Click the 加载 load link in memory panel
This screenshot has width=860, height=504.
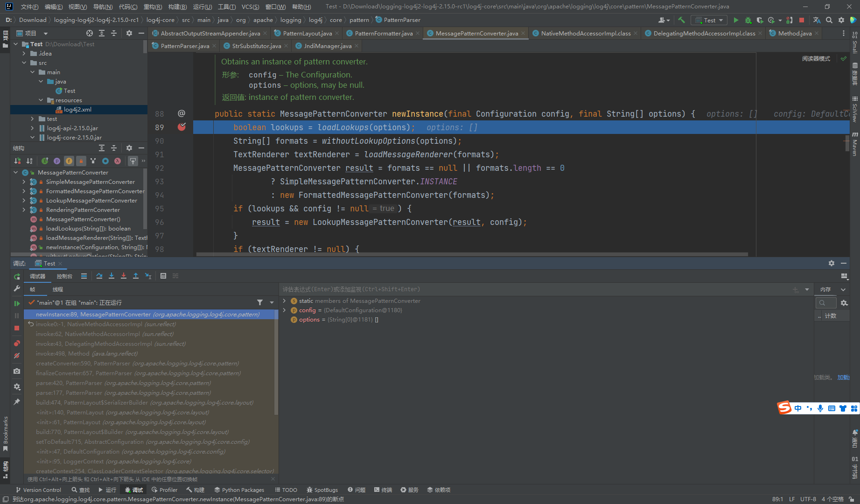pyautogui.click(x=843, y=377)
